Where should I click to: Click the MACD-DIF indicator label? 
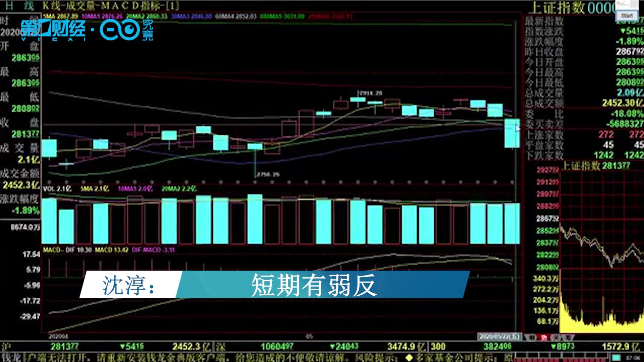[67, 250]
